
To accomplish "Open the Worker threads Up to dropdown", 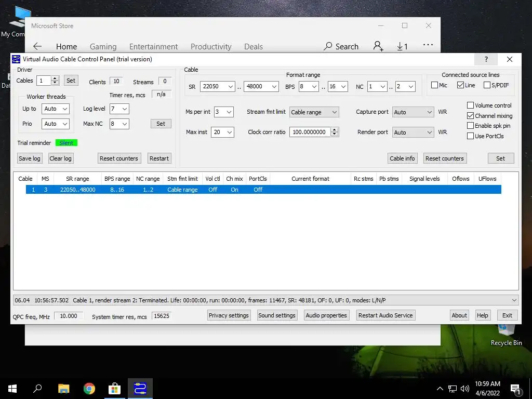I will [x=55, y=109].
